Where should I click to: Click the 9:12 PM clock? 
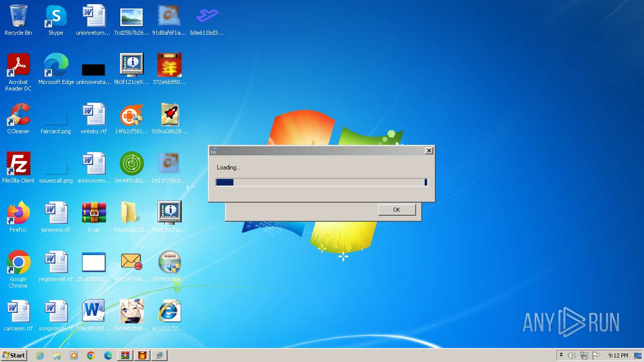click(x=618, y=355)
